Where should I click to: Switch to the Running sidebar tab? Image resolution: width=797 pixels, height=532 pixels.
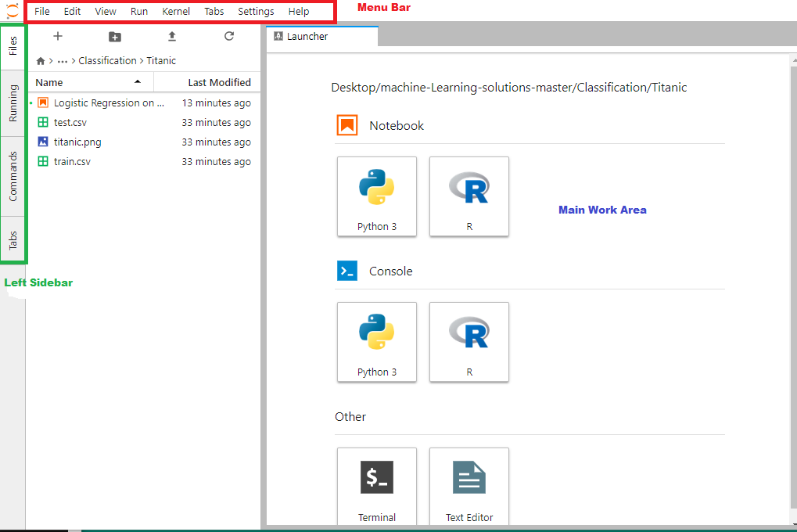(x=13, y=103)
